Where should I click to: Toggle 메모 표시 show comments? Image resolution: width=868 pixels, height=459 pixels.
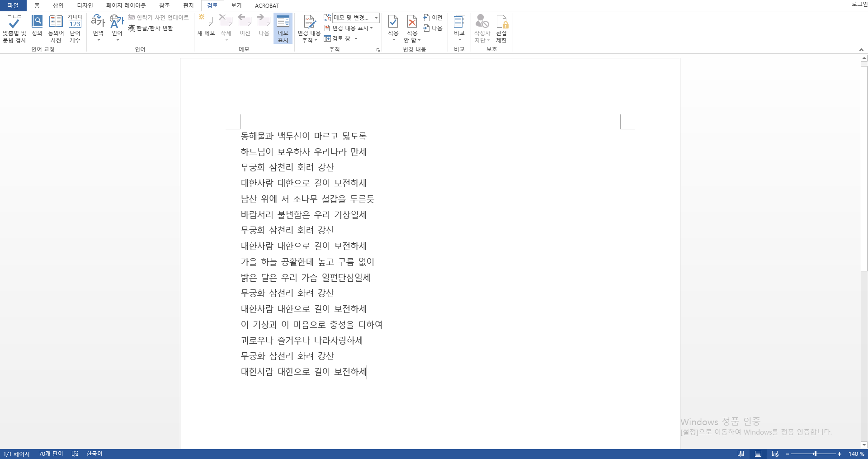coord(283,28)
